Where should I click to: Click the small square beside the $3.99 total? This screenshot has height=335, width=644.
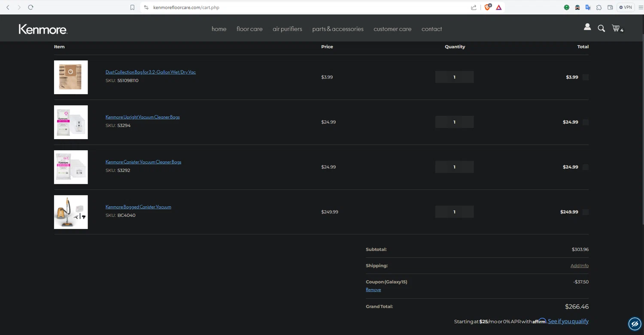(x=586, y=77)
